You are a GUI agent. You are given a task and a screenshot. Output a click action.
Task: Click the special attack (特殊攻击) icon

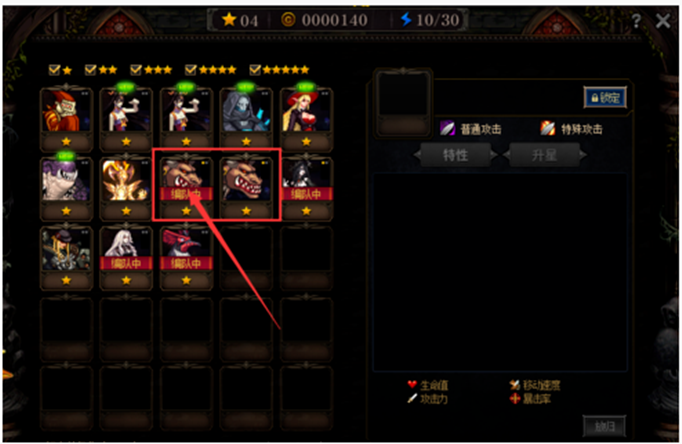click(x=548, y=129)
